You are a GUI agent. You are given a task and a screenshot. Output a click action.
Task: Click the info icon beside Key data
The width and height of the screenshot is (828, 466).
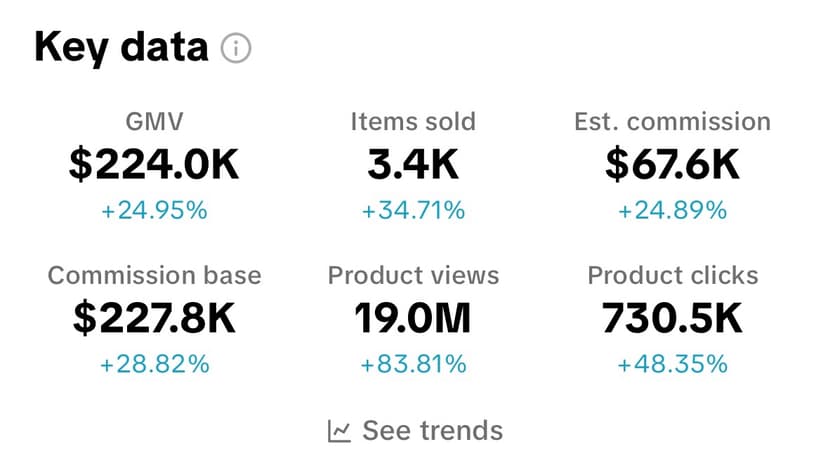pyautogui.click(x=236, y=48)
